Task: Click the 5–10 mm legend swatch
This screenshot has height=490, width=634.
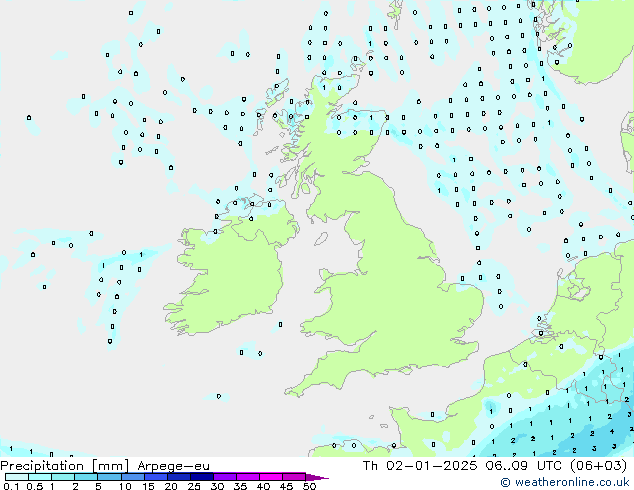Action: (109, 477)
